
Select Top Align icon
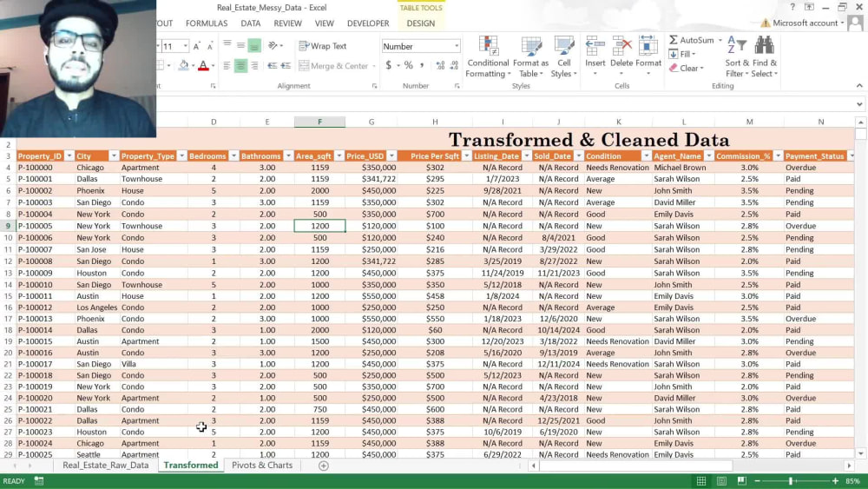[x=227, y=45]
